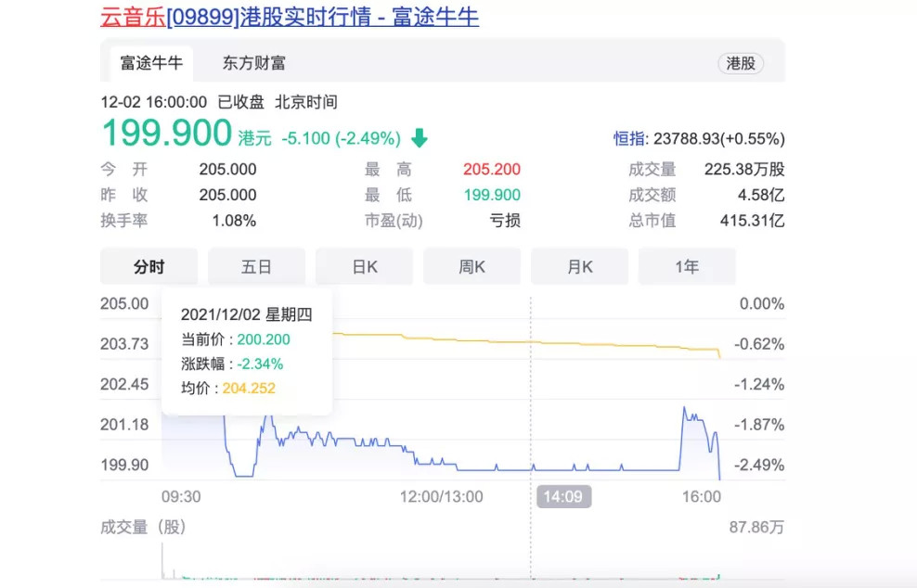Screen dimensions: 917x588
Task: Click the 最高 value 205.200
Action: [x=492, y=170]
